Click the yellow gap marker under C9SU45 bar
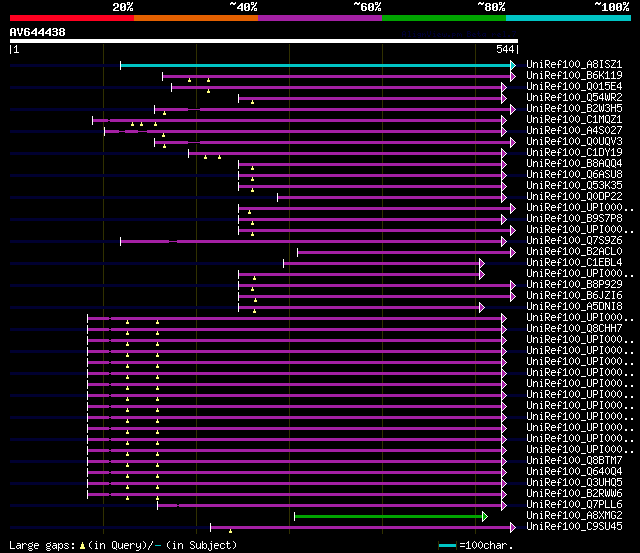The width and height of the screenshot is (640, 553). (230, 531)
